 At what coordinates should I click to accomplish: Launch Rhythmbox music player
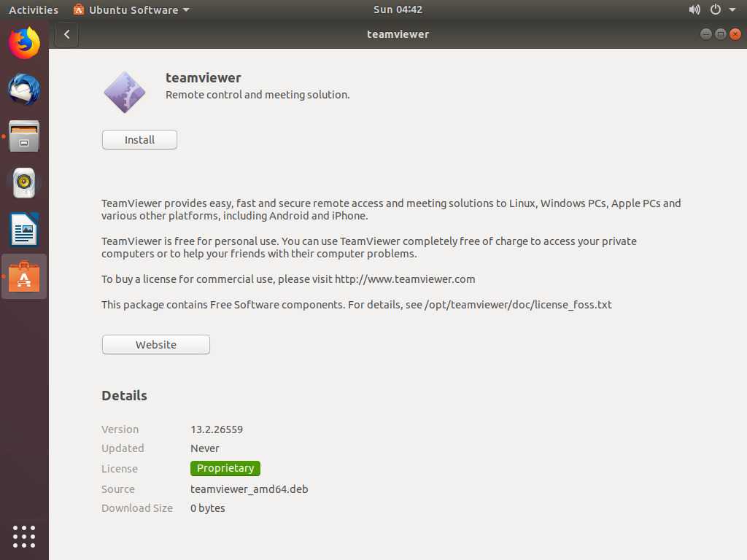coord(24,183)
